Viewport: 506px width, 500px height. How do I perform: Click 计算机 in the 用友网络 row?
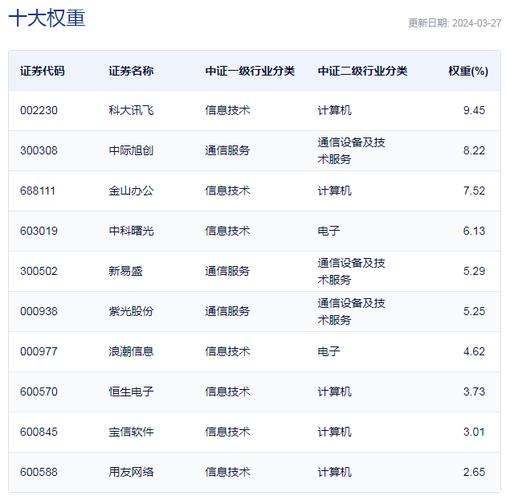pos(334,472)
